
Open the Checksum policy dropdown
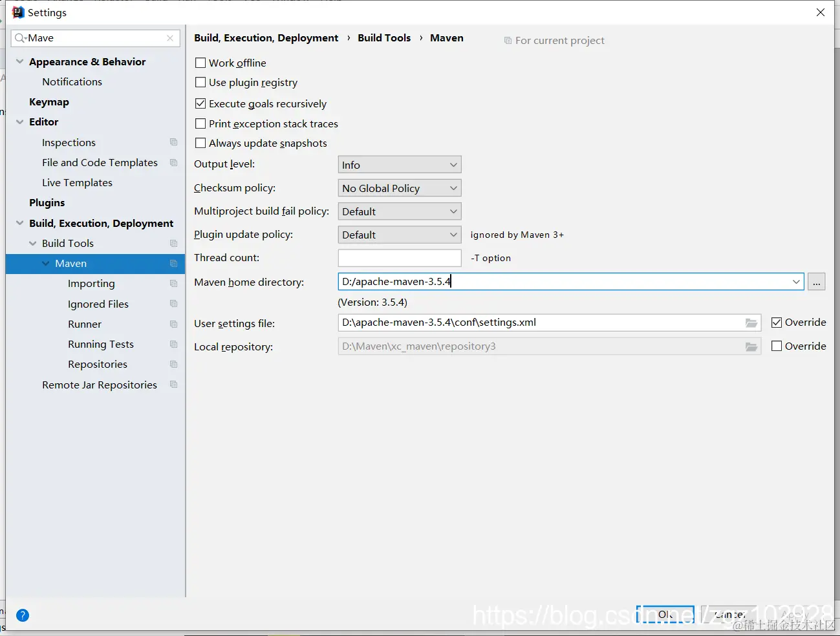coord(400,188)
